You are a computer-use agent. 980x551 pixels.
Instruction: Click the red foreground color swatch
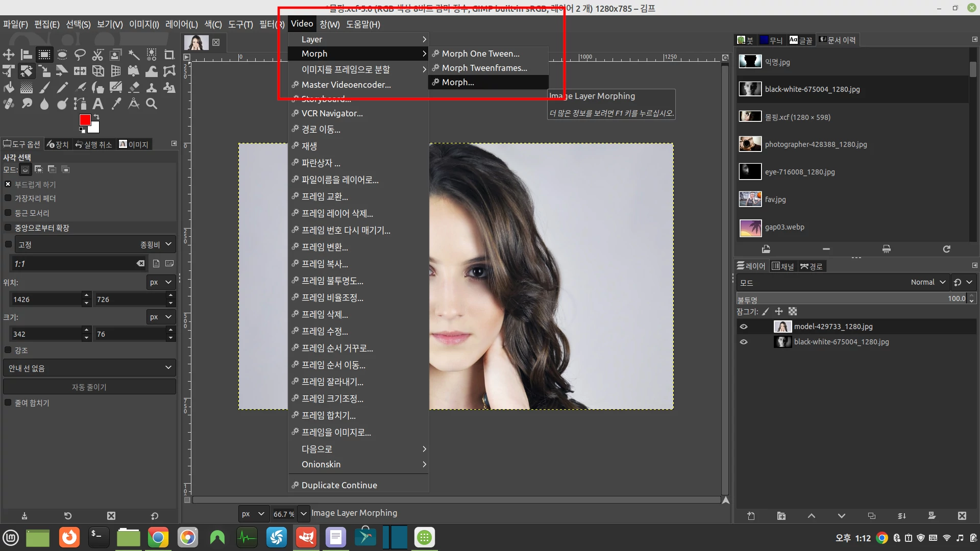(x=84, y=119)
